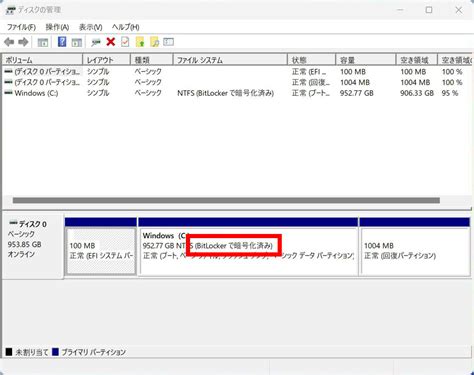Image resolution: width=474 pixels, height=375 pixels.
Task: Click the horizontal scrollbar of the volume list
Action: [x=226, y=200]
